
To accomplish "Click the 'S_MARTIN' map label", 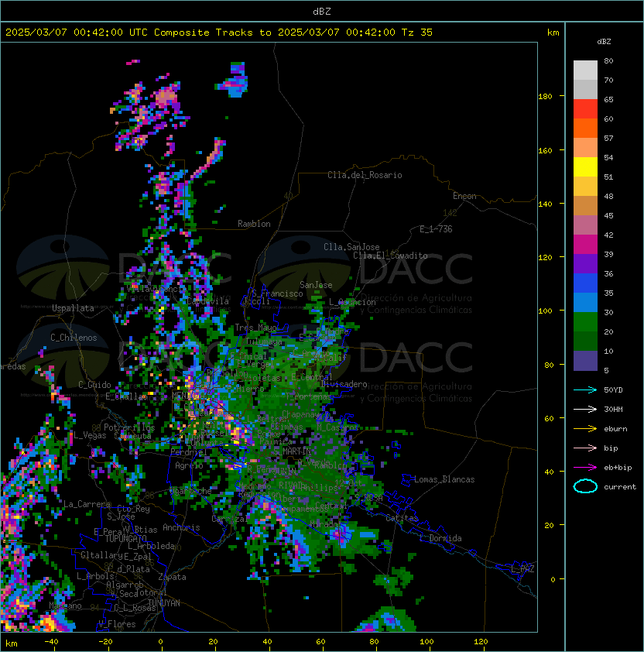I will [293, 451].
